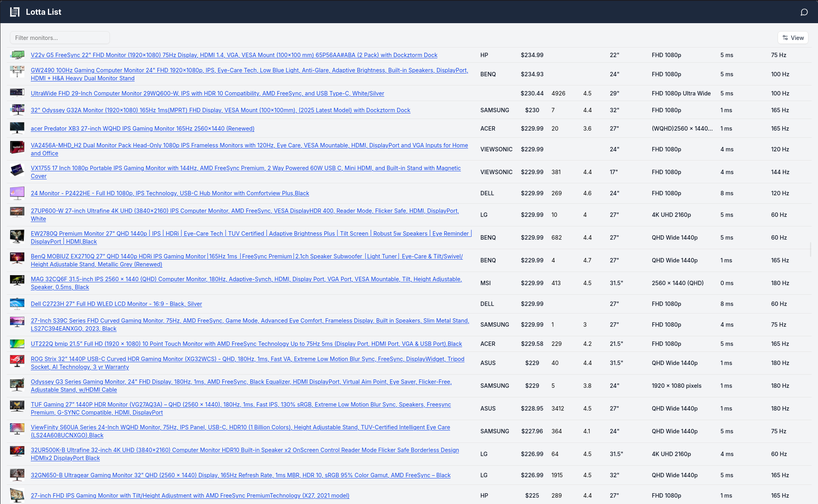Viewport: 818px width, 504px height.
Task: Click thumbnail of GW2490 gaming monitor
Action: [17, 72]
